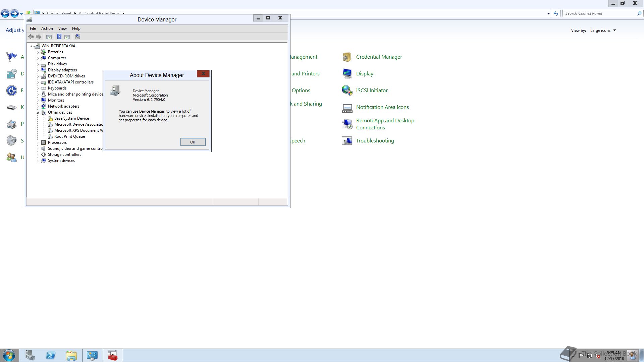Screen dimensions: 644x362
Task: Select Microsoft XPS Document entry
Action: tap(78, 130)
